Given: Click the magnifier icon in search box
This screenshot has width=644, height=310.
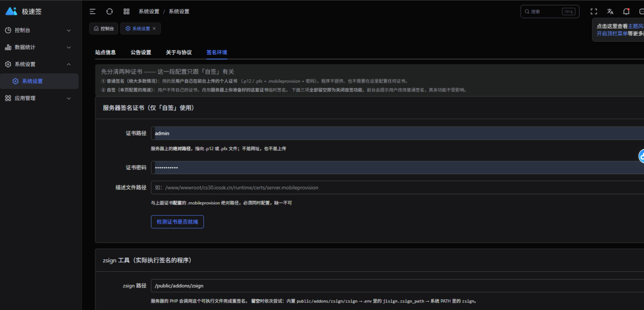Looking at the screenshot, I should (527, 11).
